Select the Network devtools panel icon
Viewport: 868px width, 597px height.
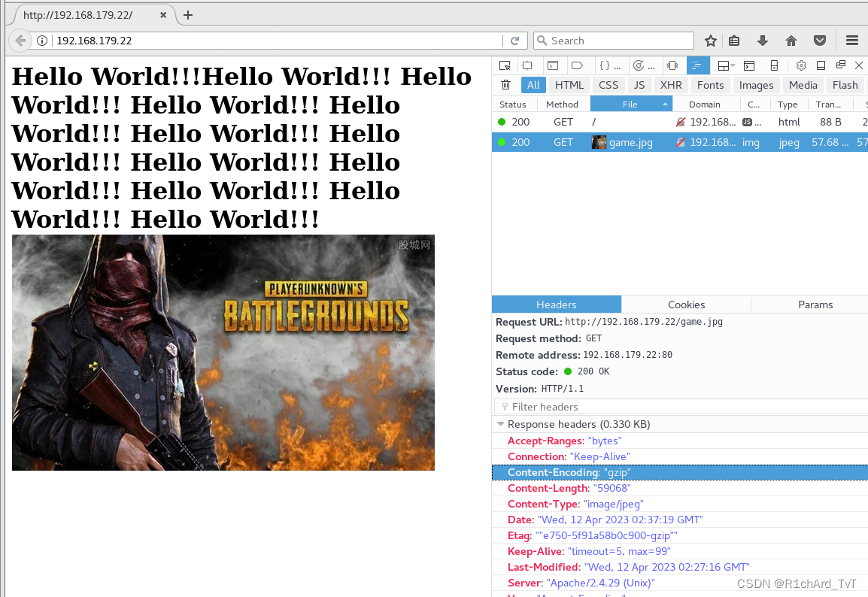[697, 66]
